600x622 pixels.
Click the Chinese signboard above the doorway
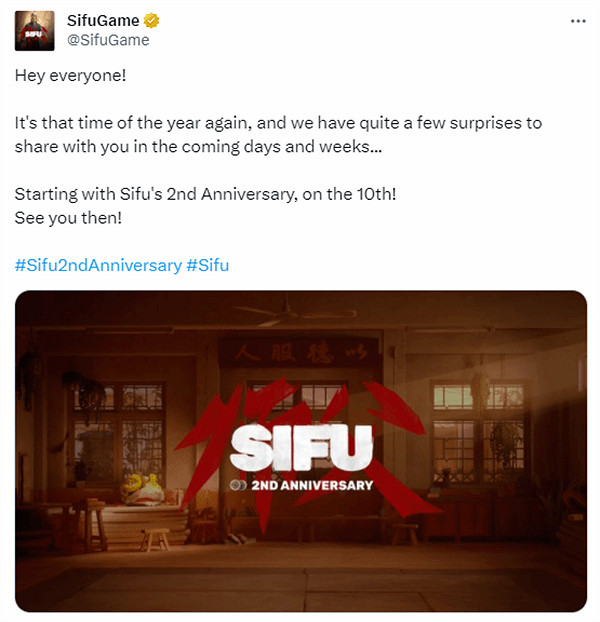pos(300,352)
